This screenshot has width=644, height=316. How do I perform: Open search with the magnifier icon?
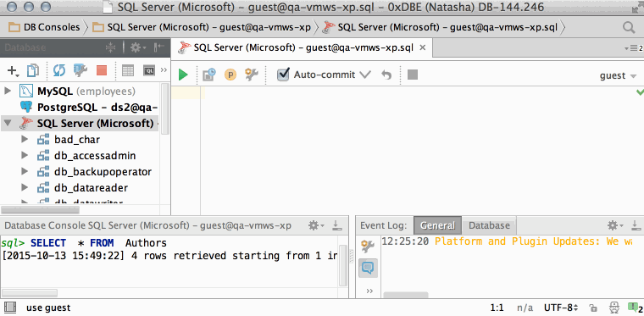(x=629, y=27)
